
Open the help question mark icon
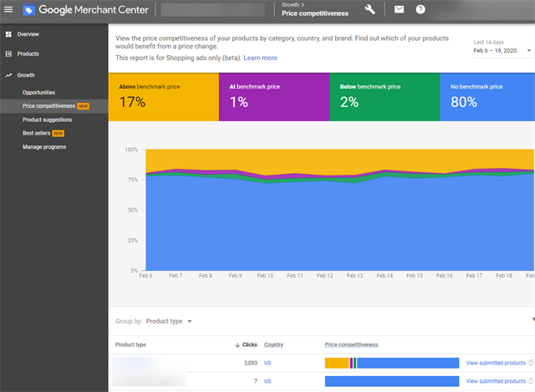click(x=420, y=9)
